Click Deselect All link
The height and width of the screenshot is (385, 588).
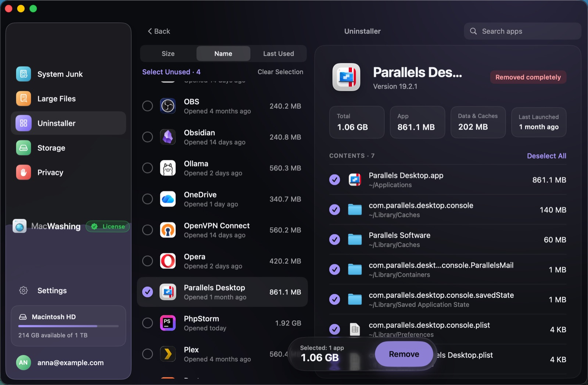pyautogui.click(x=546, y=156)
